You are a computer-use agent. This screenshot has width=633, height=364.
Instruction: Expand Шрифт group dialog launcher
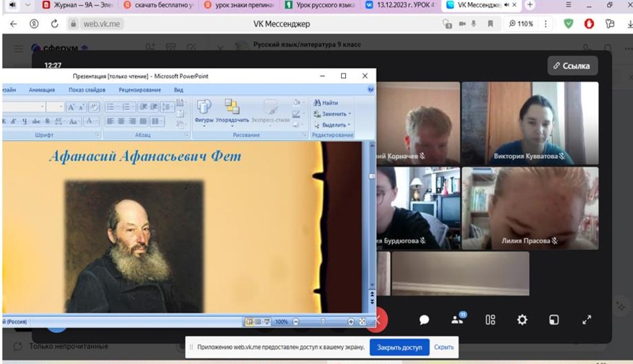(x=97, y=135)
